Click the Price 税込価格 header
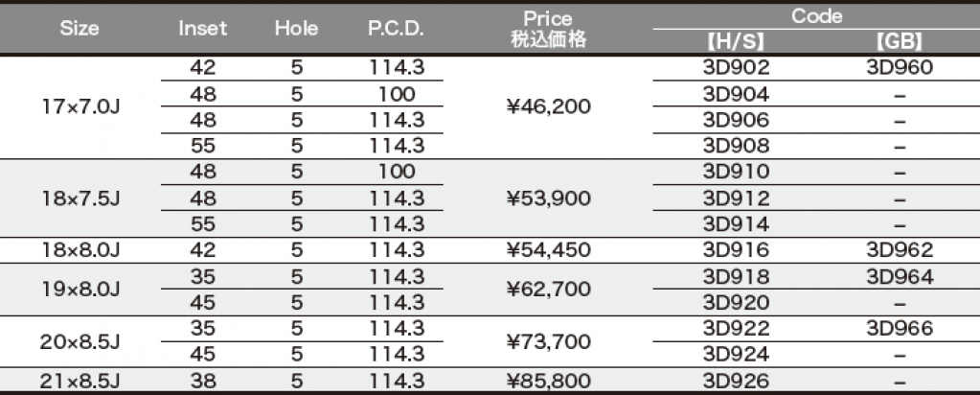 tap(548, 29)
